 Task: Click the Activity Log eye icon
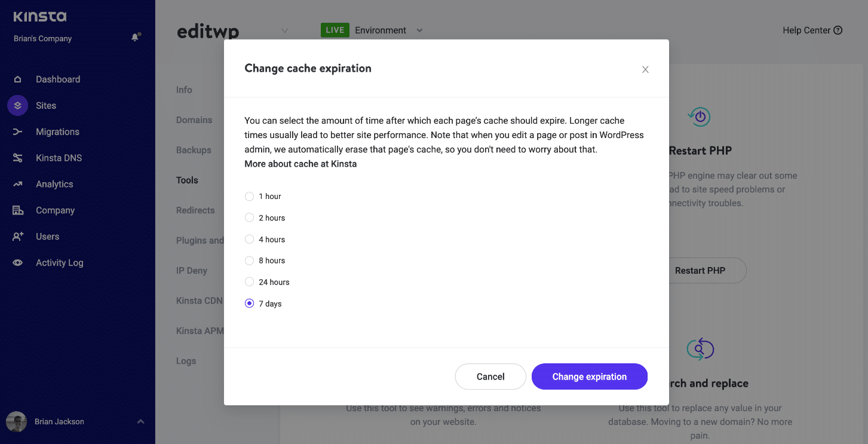(18, 263)
